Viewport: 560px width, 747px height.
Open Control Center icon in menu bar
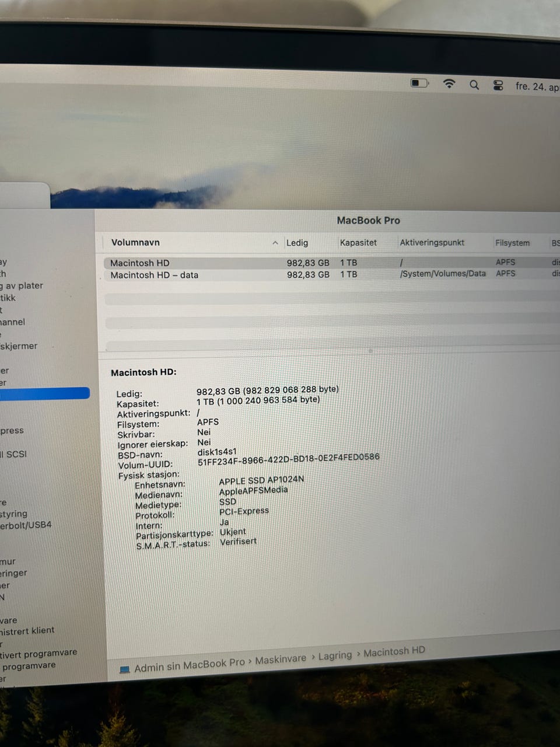(498, 86)
